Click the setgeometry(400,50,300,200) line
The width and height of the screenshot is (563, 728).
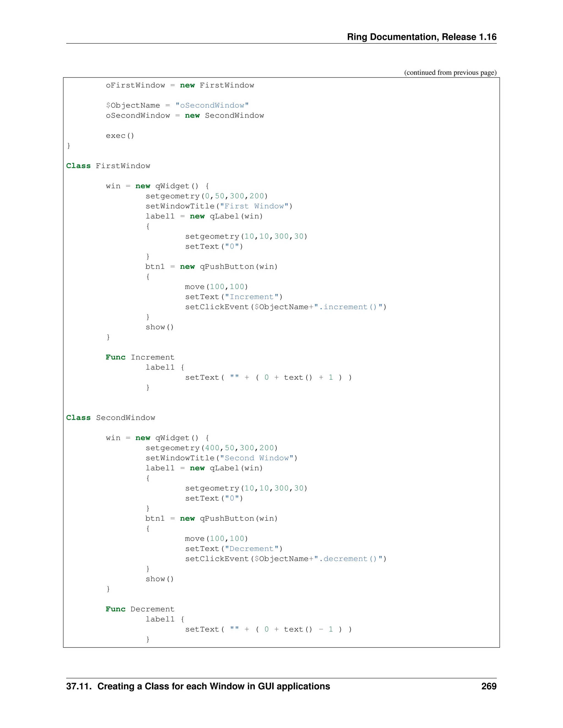coord(211,448)
